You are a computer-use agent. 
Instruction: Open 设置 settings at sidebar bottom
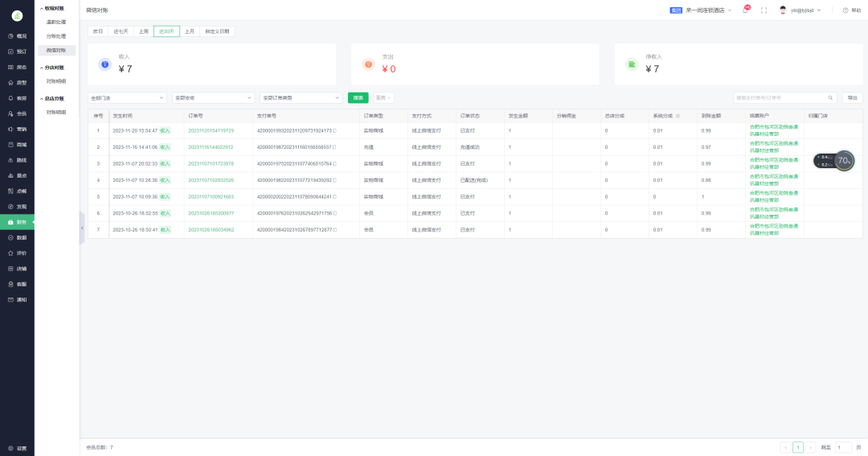[17, 448]
